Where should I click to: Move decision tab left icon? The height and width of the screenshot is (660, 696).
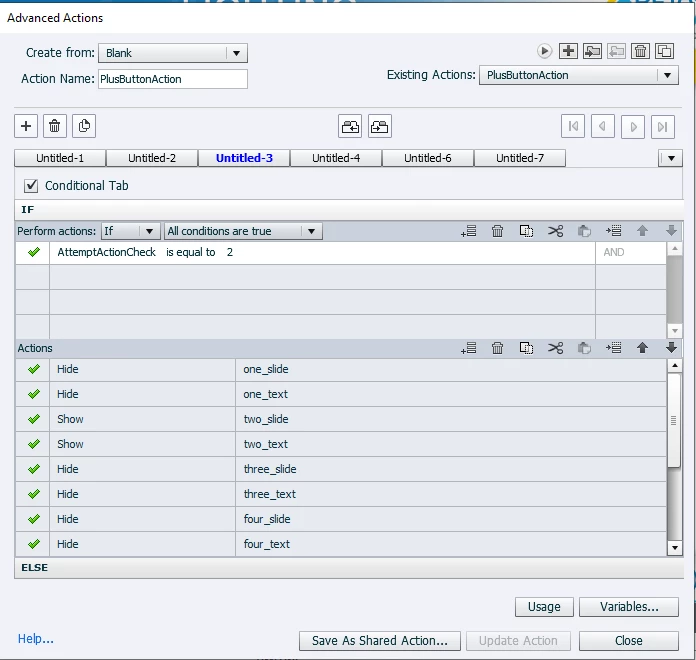coord(350,126)
